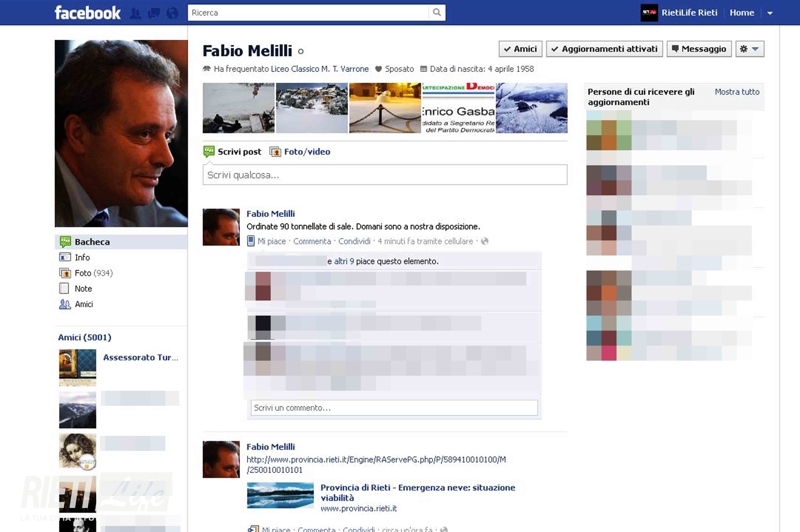Open the notifications globe icon
The height and width of the screenshot is (532, 800).
pyautogui.click(x=172, y=13)
